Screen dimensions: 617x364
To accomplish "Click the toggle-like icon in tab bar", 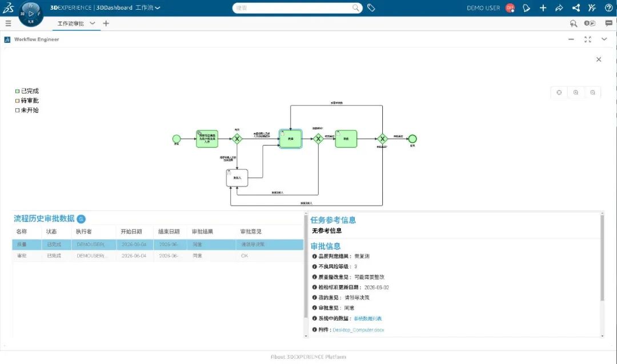I will [590, 23].
